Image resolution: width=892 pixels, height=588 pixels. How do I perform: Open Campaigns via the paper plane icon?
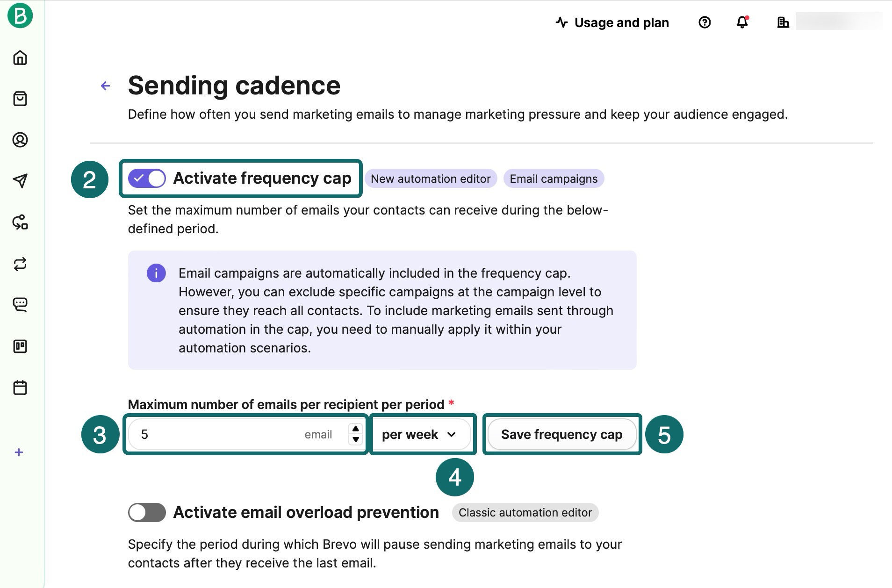coord(20,181)
